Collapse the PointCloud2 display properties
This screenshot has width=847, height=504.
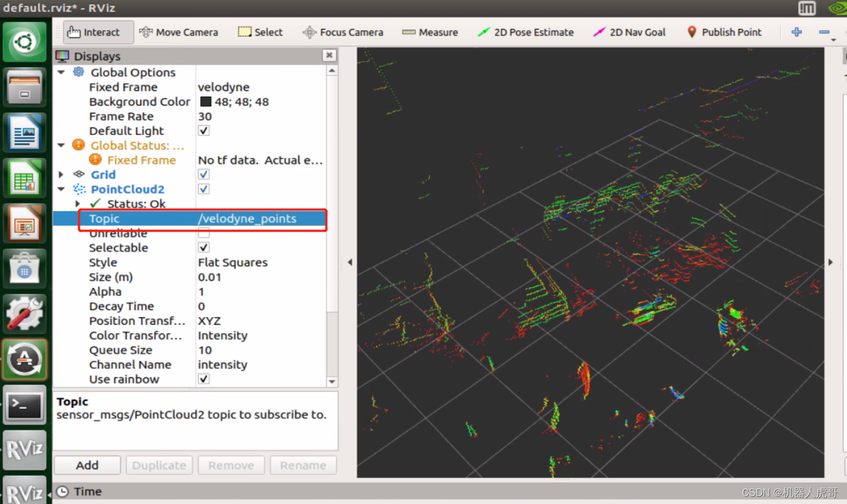(61, 189)
